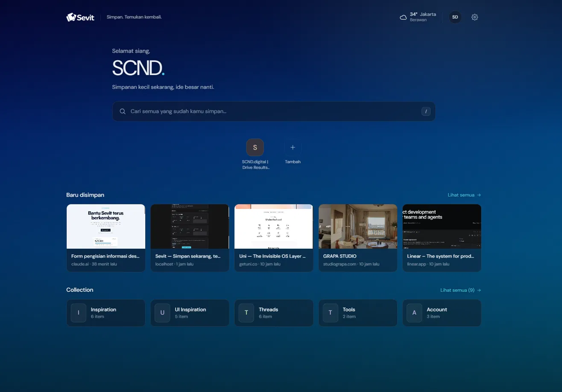Click the 'linear.app · 10 jam lalu' text

[428, 264]
